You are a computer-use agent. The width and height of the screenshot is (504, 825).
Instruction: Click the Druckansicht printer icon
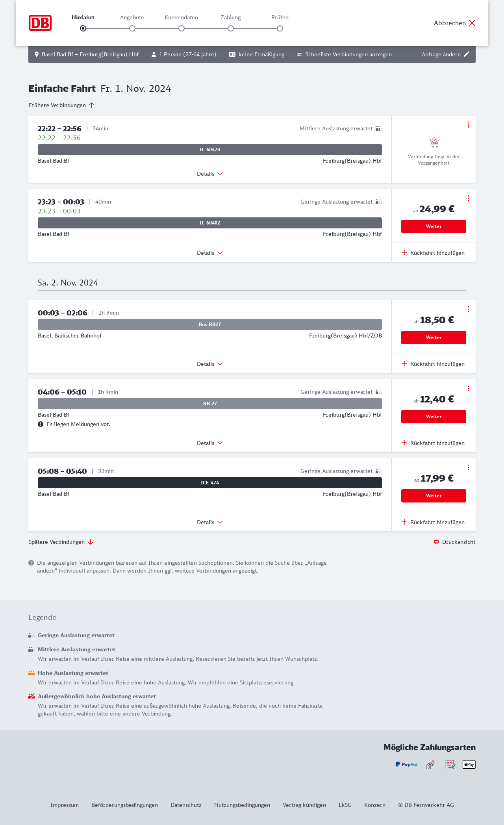point(436,542)
